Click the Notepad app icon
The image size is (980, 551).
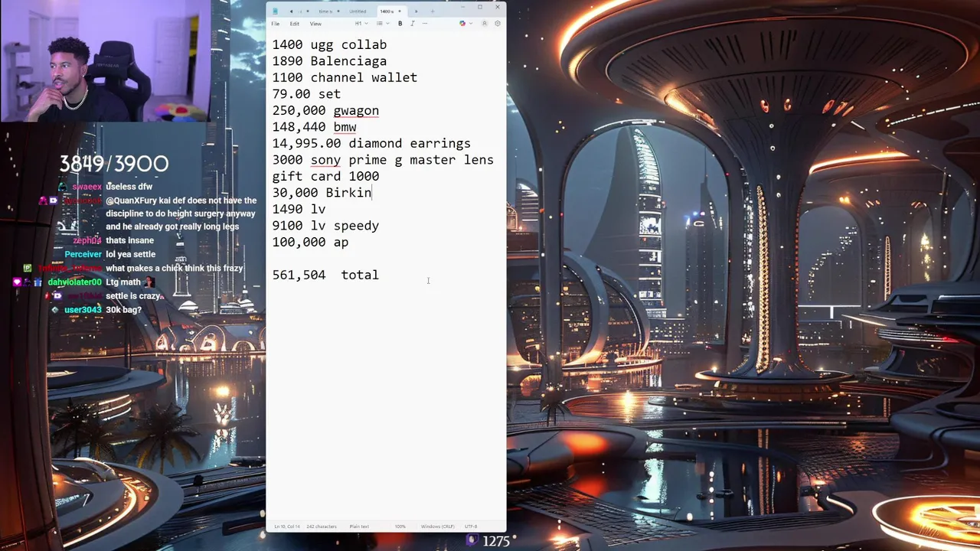coord(275,11)
